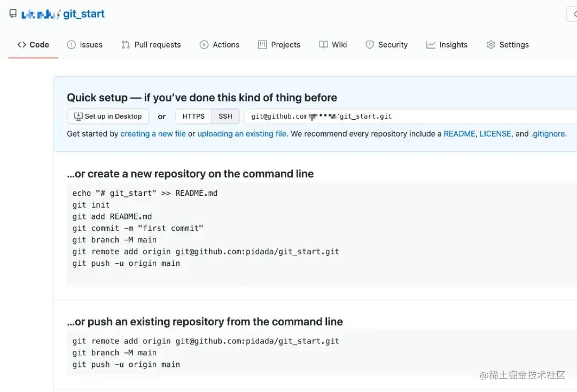This screenshot has width=577, height=392.
Task: Click the git init command line
Action: [x=91, y=205]
